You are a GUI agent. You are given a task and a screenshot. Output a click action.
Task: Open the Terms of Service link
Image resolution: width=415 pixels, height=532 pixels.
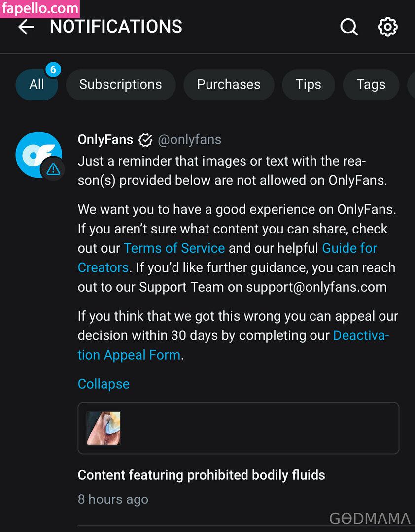174,248
